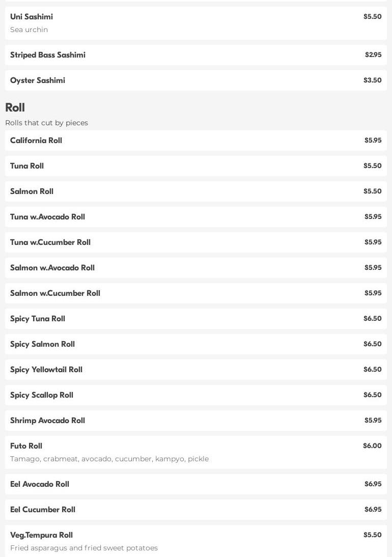Click the Tuna Roll item
The width and height of the screenshot is (392, 557).
tap(195, 166)
